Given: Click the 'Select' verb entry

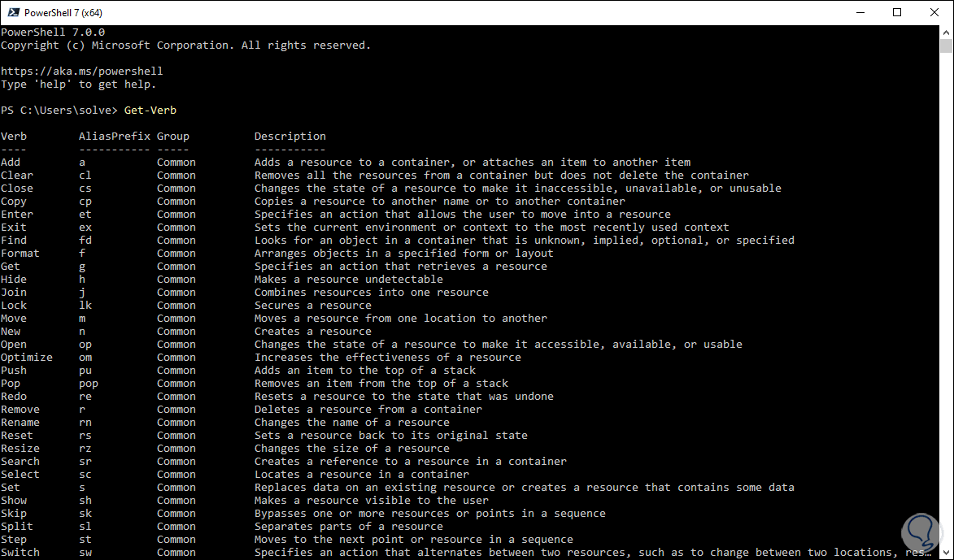Looking at the screenshot, I should tap(20, 475).
